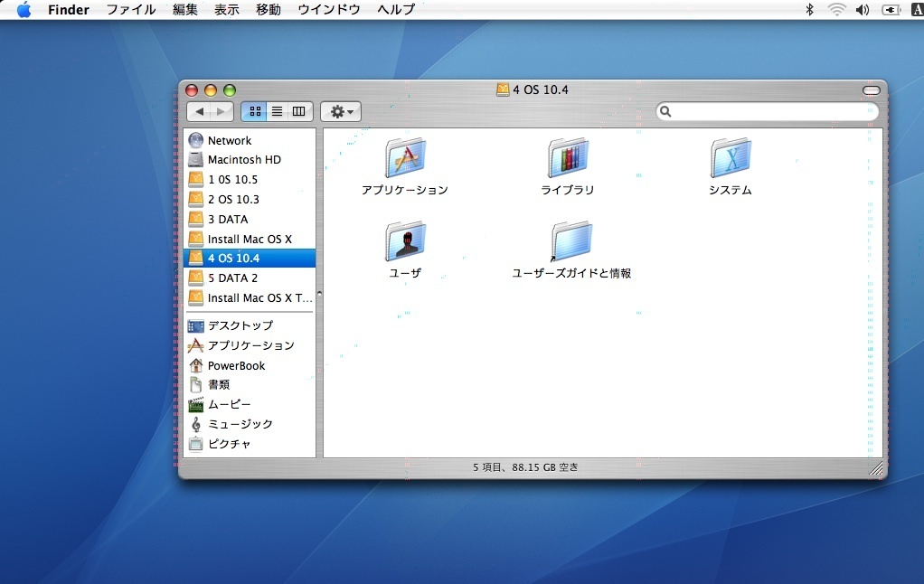
Task: Open ミュージック in the sidebar
Action: [250, 424]
